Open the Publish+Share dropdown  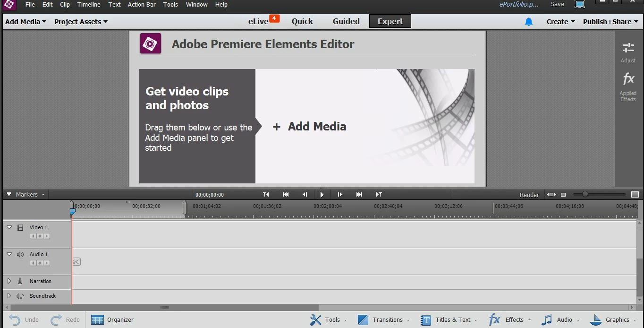click(610, 22)
